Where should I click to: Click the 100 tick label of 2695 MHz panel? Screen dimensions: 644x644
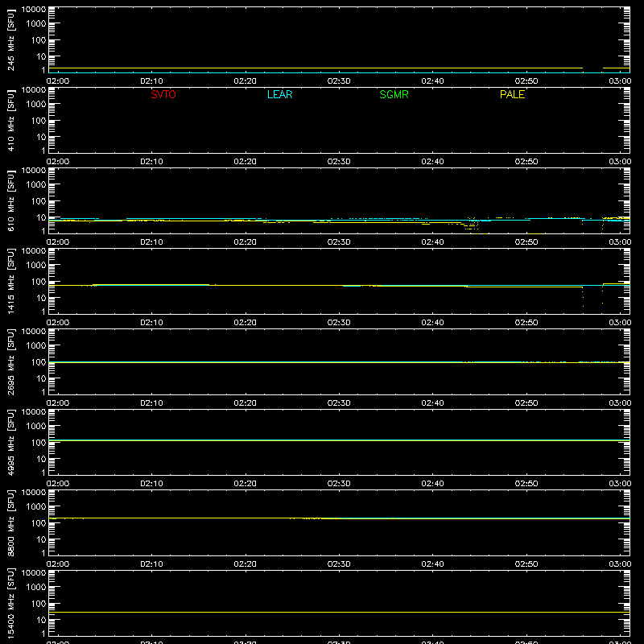39,362
